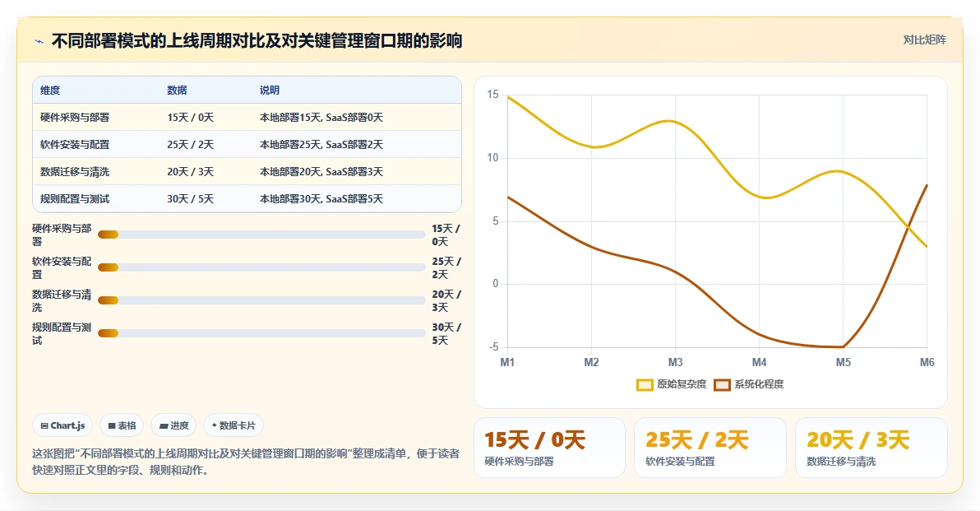The height and width of the screenshot is (511, 980).
Task: Click the M1 x-axis label
Action: pyautogui.click(x=507, y=363)
